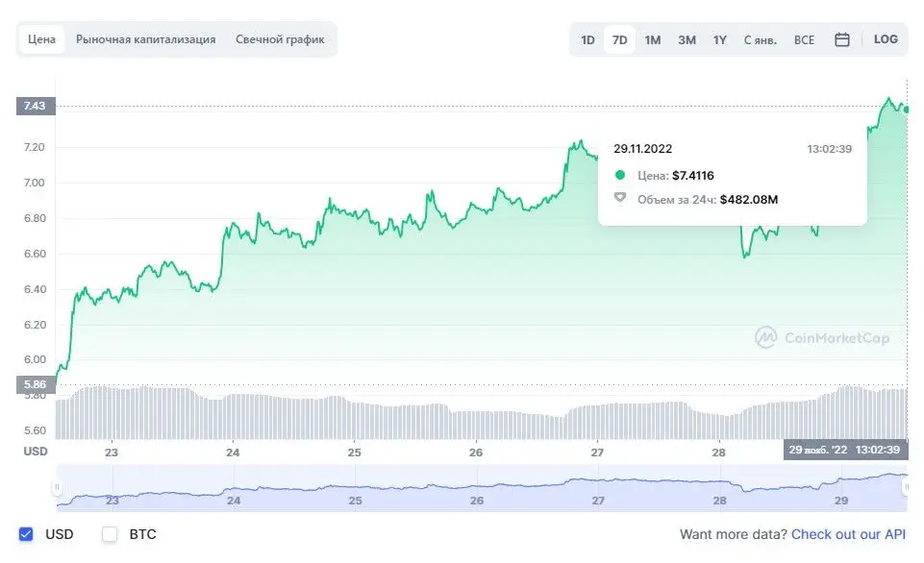Click the 7.43 current price label
Viewport: 924px width, 563px height.
point(36,106)
